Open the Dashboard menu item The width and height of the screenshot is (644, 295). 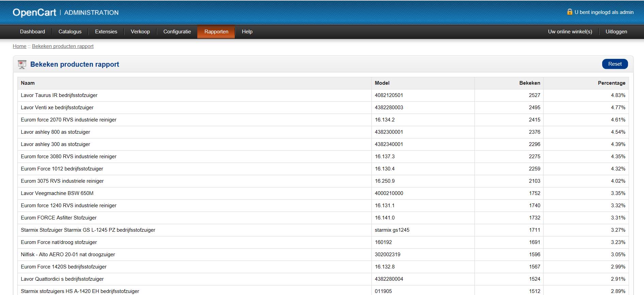pos(32,32)
